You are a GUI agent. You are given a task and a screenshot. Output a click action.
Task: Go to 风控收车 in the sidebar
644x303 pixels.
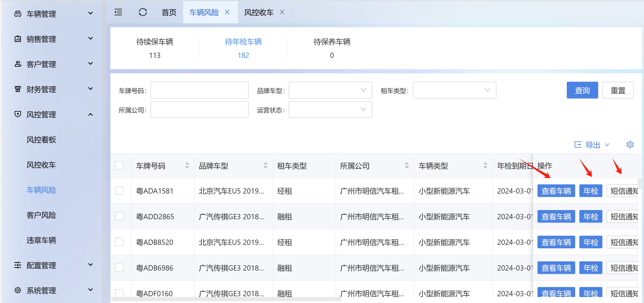click(41, 165)
